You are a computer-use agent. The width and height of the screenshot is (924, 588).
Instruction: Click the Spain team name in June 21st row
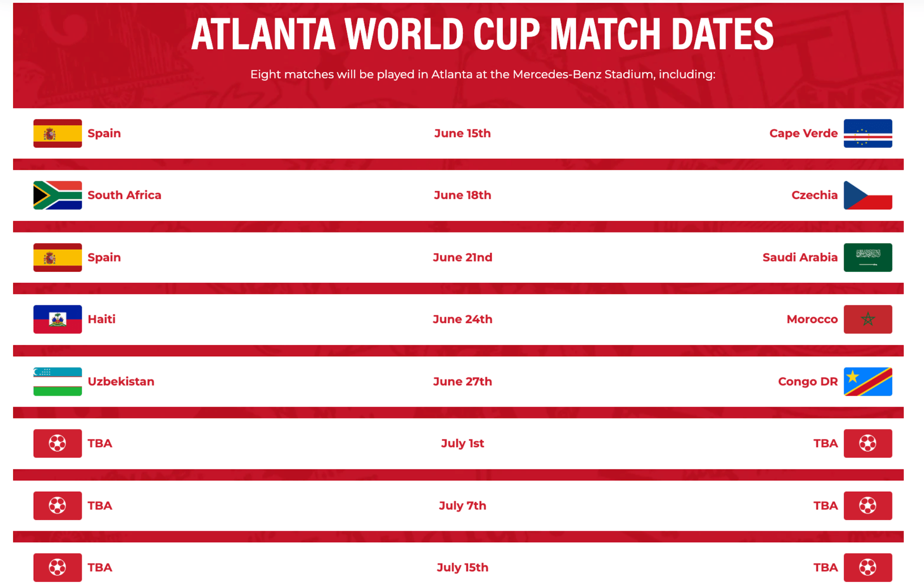[104, 257]
